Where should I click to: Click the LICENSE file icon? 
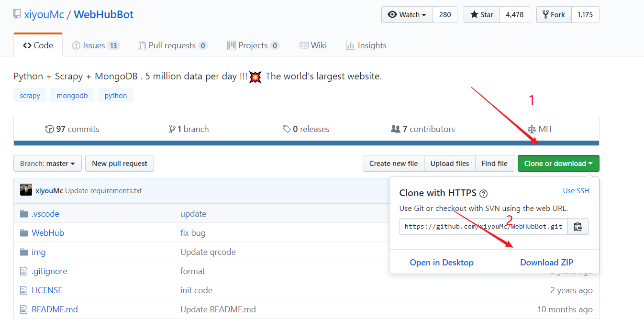[24, 290]
